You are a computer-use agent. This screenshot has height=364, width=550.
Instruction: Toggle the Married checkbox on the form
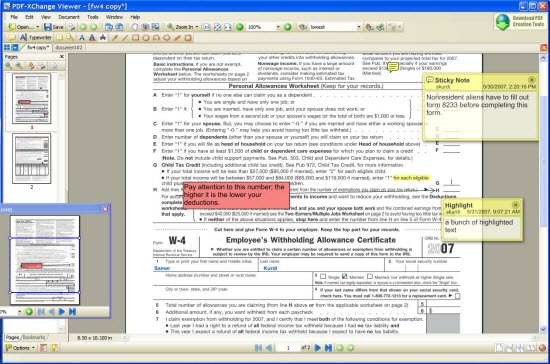click(x=345, y=277)
